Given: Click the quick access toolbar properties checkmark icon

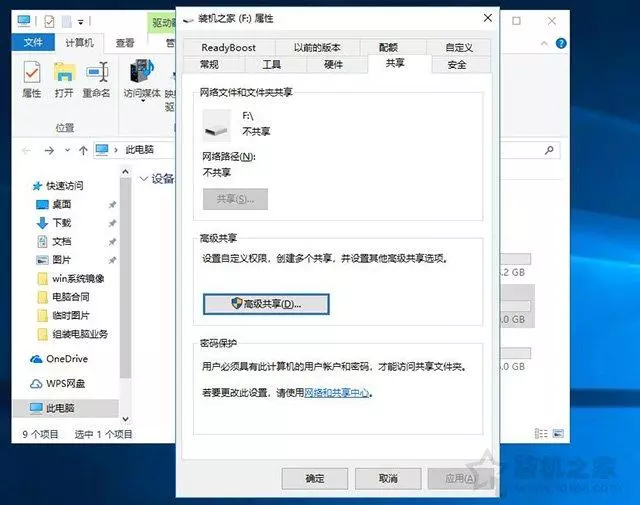Looking at the screenshot, I should pos(49,21).
